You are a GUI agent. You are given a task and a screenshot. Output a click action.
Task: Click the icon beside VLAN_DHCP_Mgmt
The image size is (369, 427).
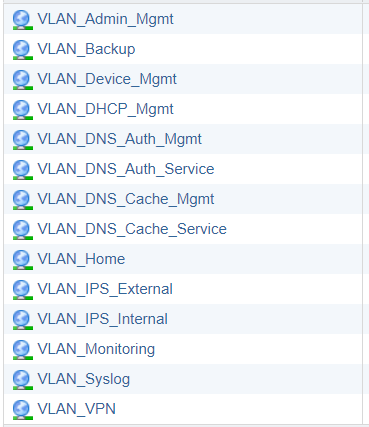tap(22, 110)
